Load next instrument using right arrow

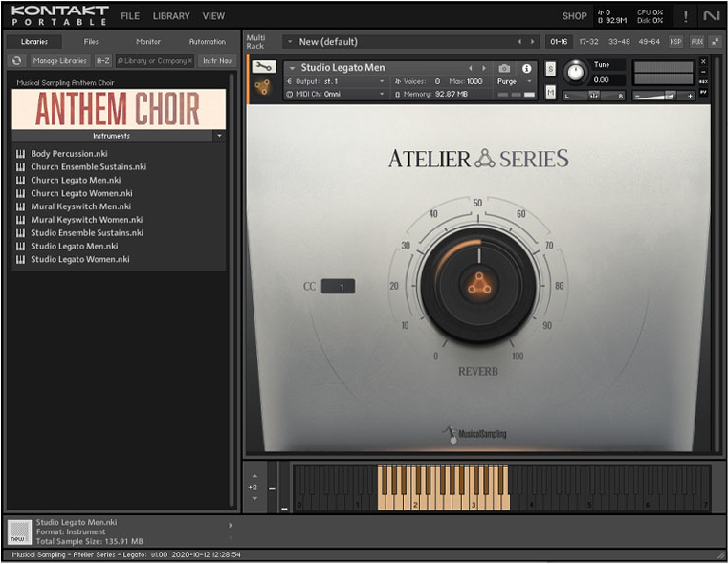pos(484,68)
